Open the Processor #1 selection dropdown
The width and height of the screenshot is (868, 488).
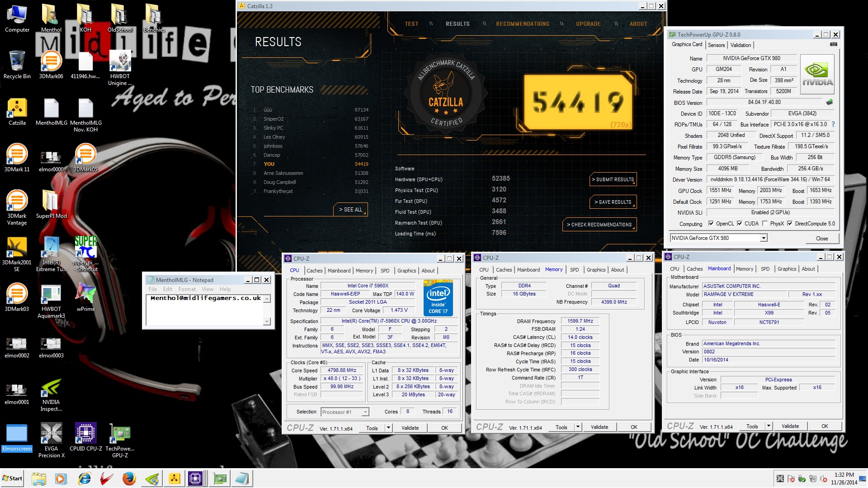365,412
